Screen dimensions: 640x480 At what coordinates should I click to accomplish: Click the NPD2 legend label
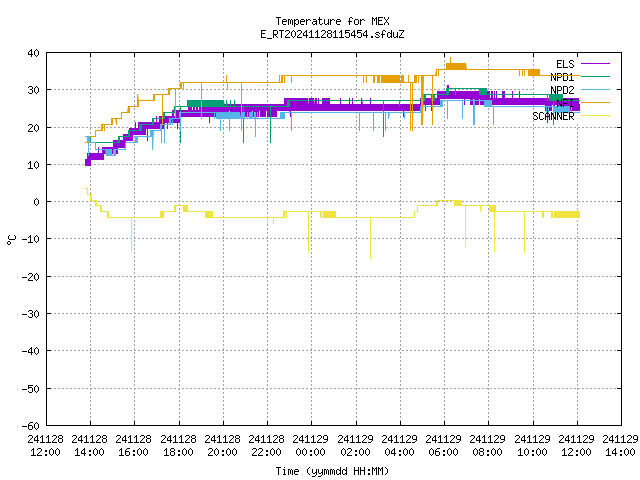562,90
